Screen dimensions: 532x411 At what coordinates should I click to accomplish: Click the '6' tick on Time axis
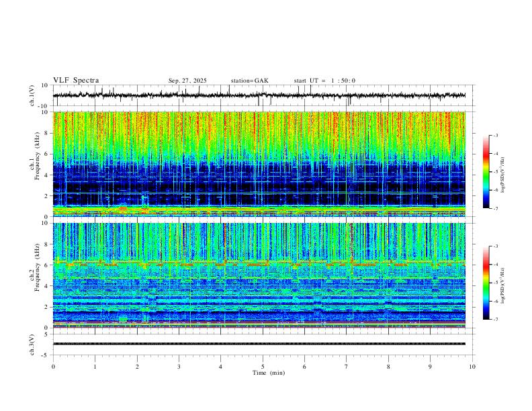[x=304, y=367]
